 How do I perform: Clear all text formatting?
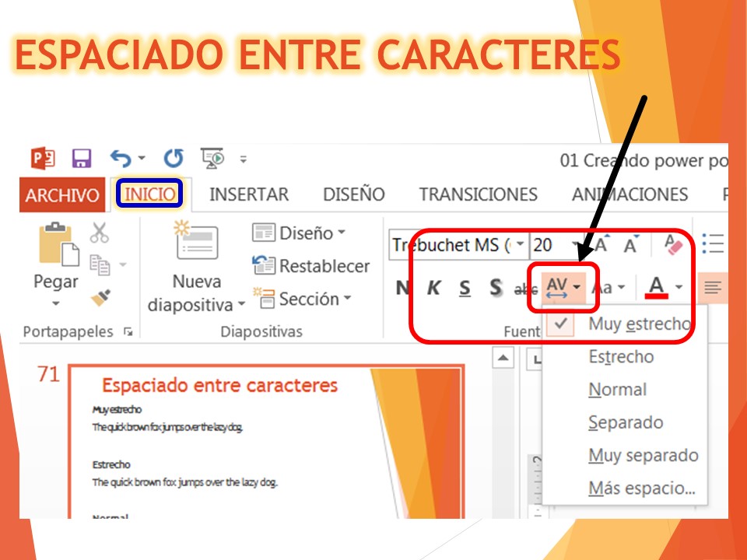(672, 244)
